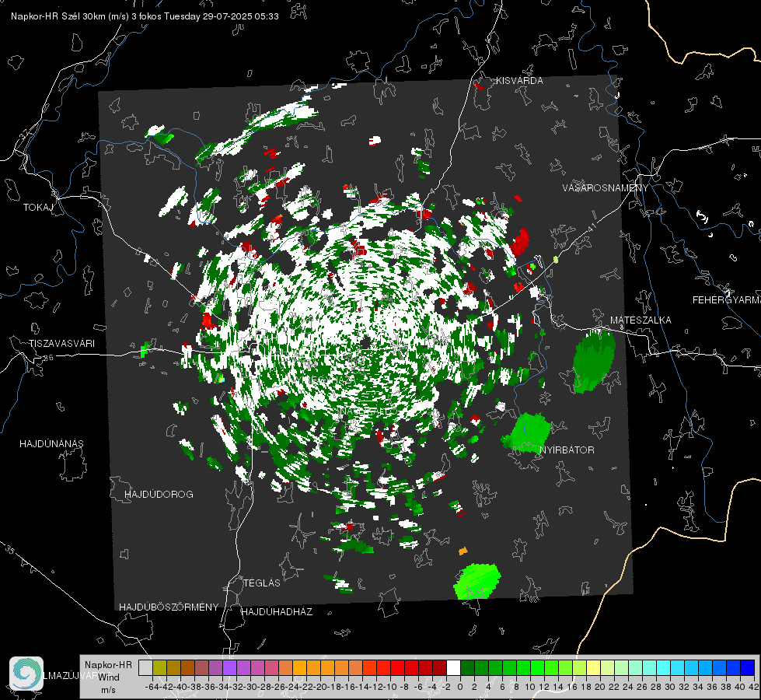Click the HAJDÚDOROG city label
This screenshot has width=761, height=700.
pyautogui.click(x=159, y=495)
